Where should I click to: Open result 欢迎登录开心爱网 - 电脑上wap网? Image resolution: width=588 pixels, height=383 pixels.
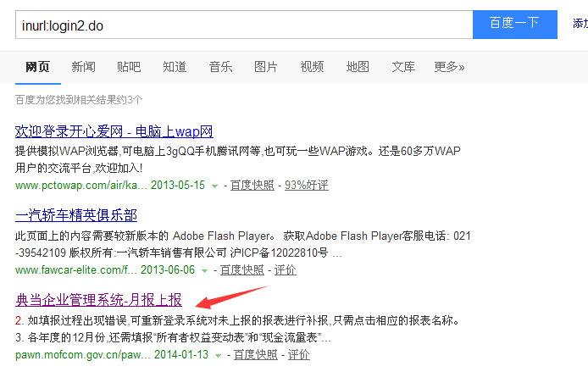[114, 131]
